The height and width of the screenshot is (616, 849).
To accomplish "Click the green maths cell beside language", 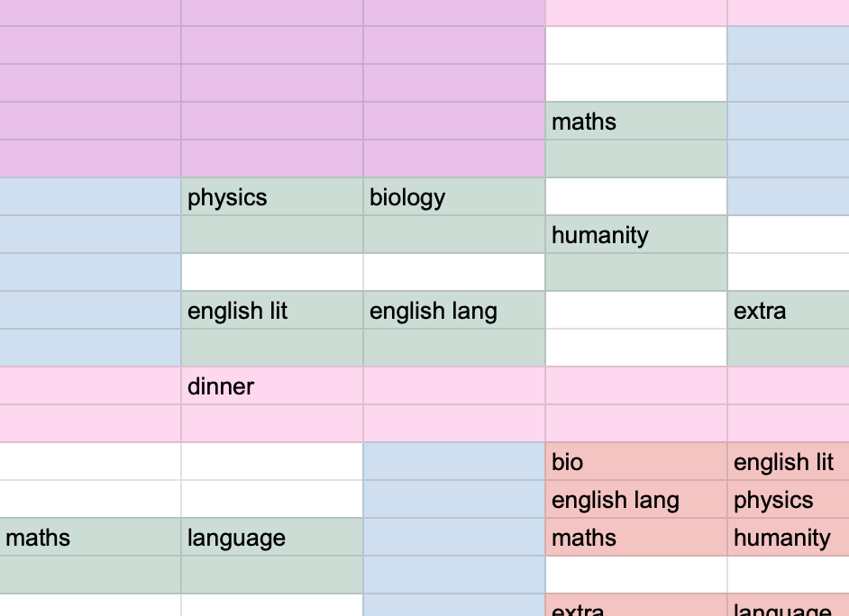I will tap(90, 538).
